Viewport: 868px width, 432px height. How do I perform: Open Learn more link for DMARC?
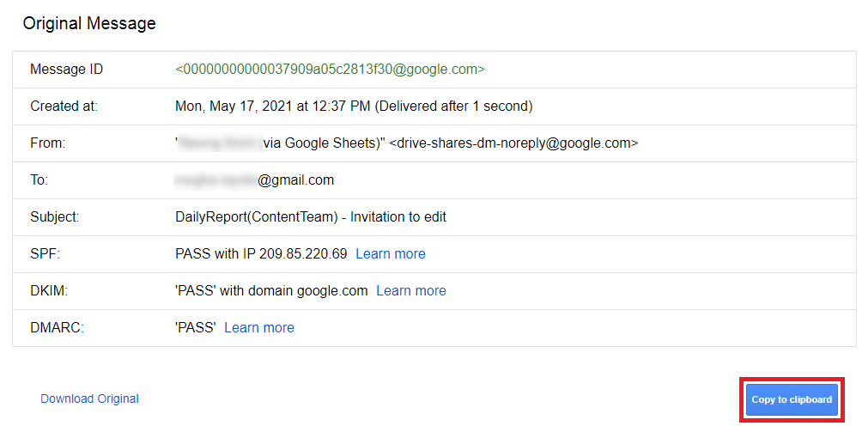coord(259,328)
